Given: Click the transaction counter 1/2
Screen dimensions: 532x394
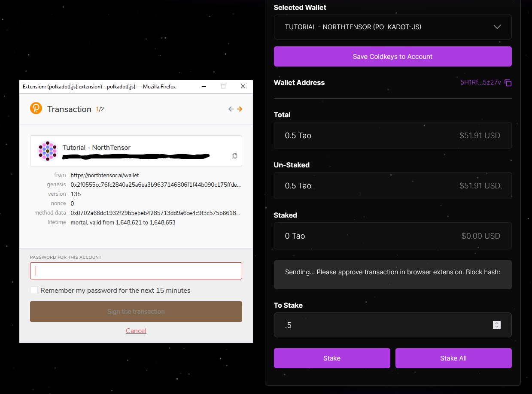Looking at the screenshot, I should (x=100, y=109).
